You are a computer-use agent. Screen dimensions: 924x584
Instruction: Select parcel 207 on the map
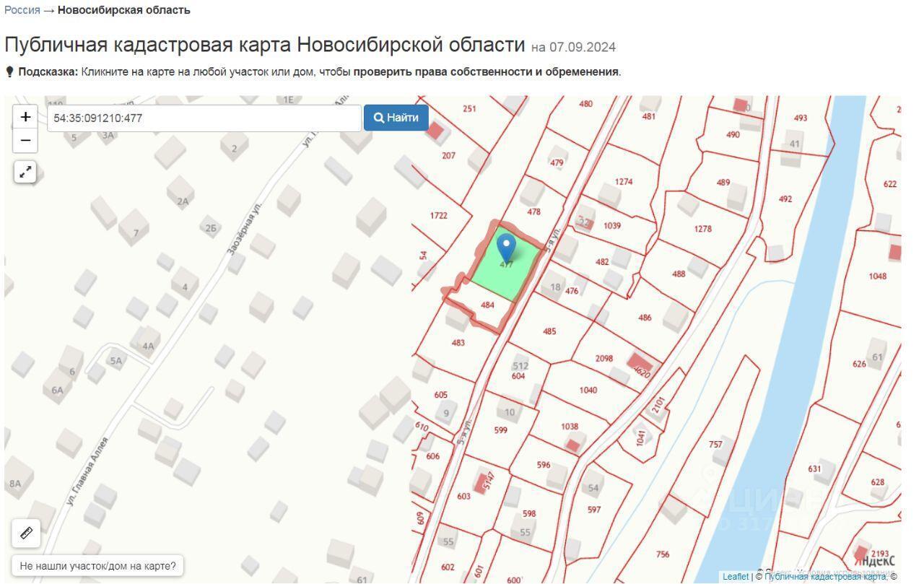[448, 155]
